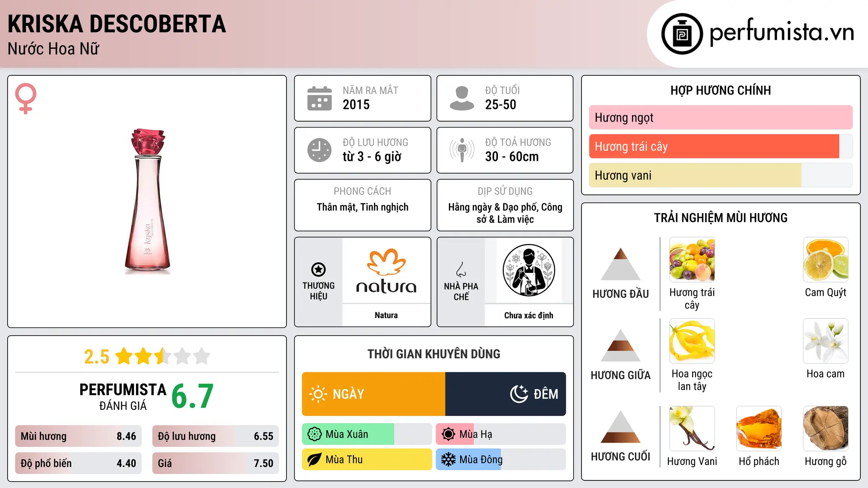Screen dimensions: 868x488
Task: Select the Đêm nighttime segment
Action: [x=506, y=394]
